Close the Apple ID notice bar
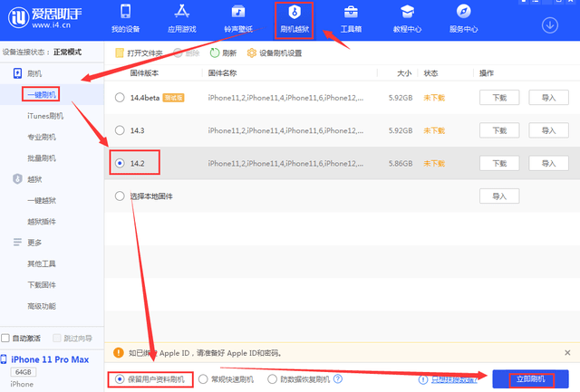This screenshot has width=580, height=392. point(567,352)
